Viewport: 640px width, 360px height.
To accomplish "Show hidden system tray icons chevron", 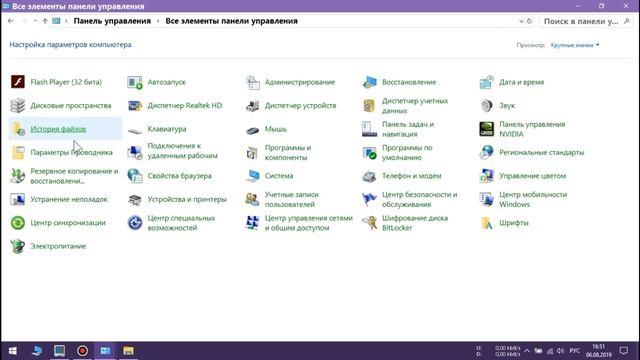I will point(527,351).
